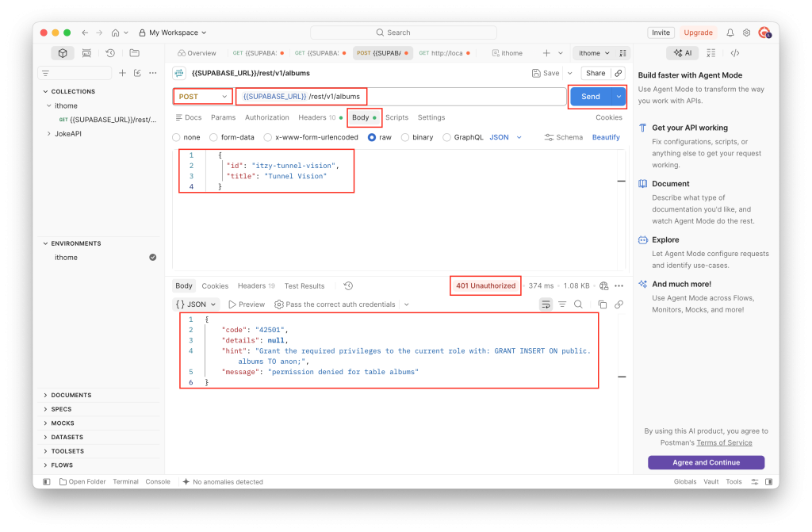The image size is (812, 532).
Task: Open the My Workspace switcher
Action: click(x=172, y=33)
